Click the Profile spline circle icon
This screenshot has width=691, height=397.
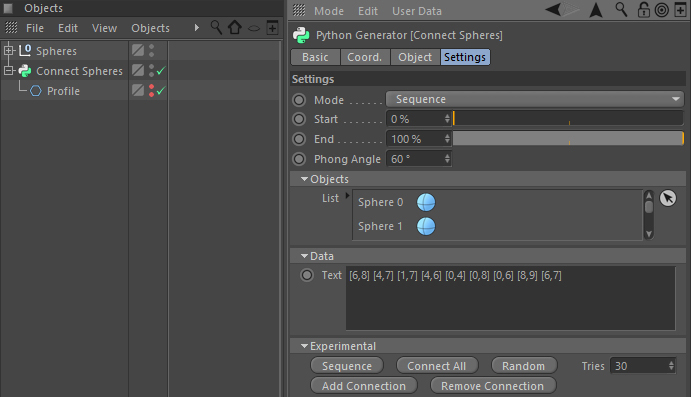point(36,91)
